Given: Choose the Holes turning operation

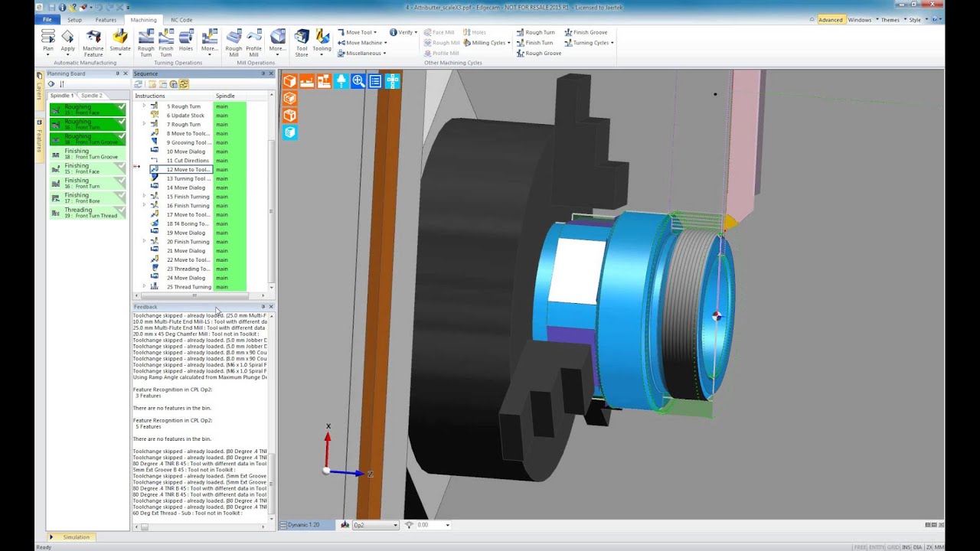Looking at the screenshot, I should pos(186,41).
